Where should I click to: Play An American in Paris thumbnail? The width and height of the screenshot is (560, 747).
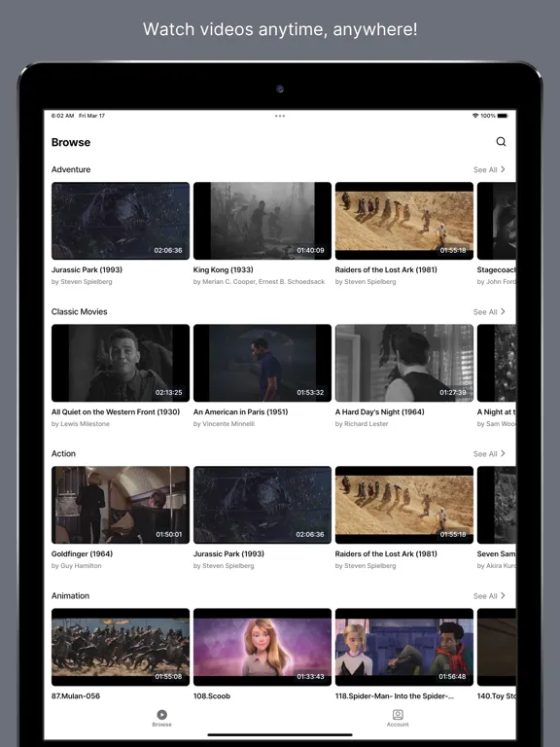click(262, 363)
